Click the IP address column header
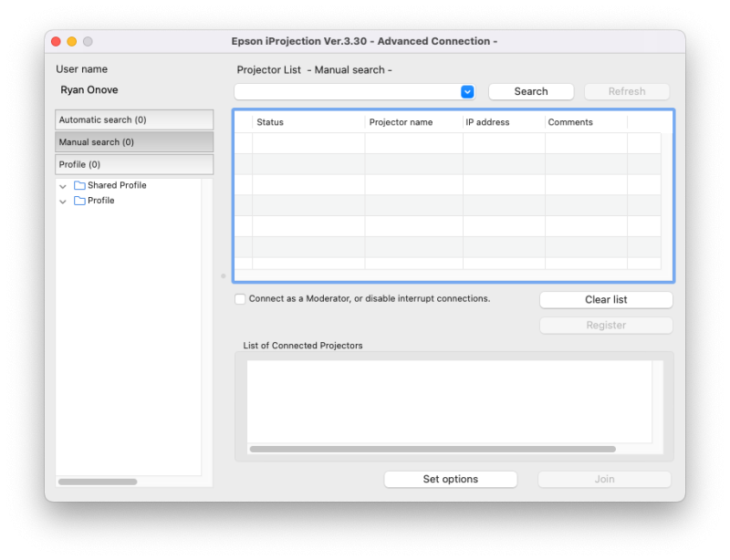Image resolution: width=730 pixels, height=560 pixels. 503,122
